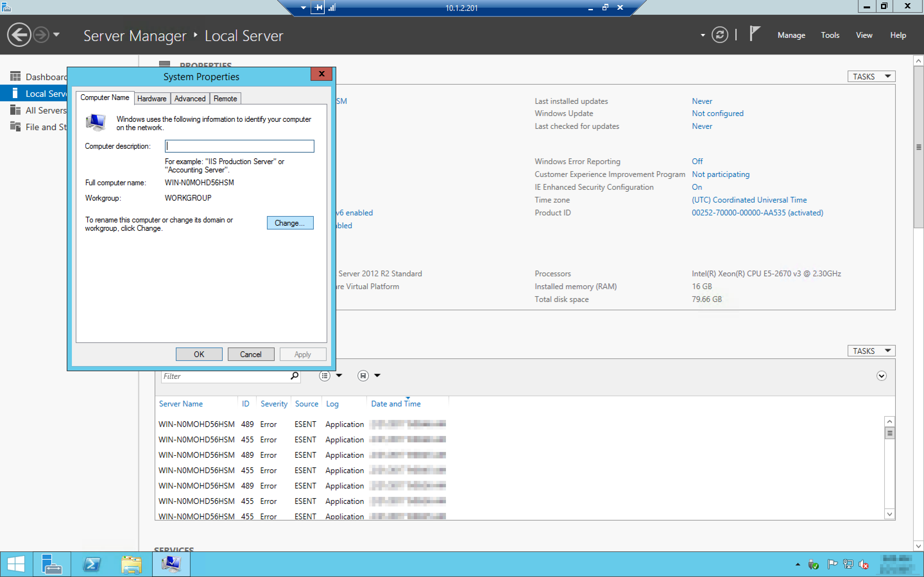The image size is (924, 577).
Task: Click the Windows Start button
Action: click(16, 564)
